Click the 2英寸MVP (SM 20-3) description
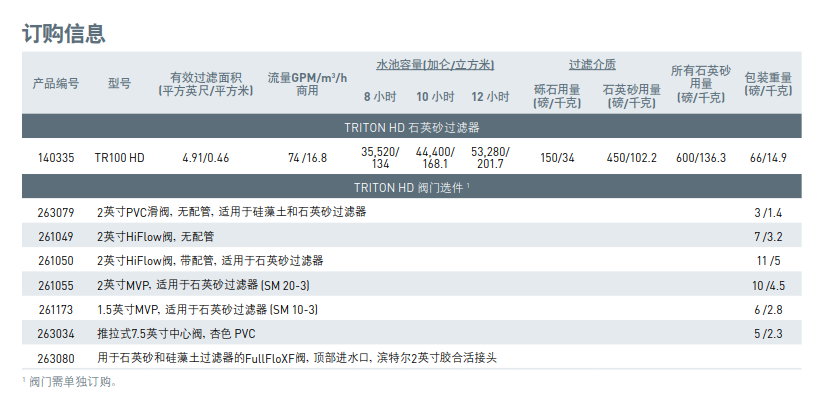Viewport: 833px width, 406px height. tap(203, 285)
